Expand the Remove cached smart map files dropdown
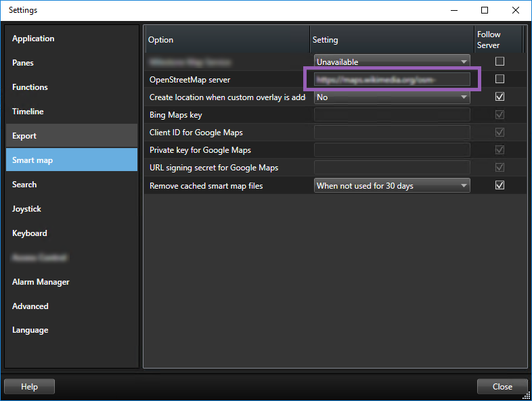 point(392,185)
